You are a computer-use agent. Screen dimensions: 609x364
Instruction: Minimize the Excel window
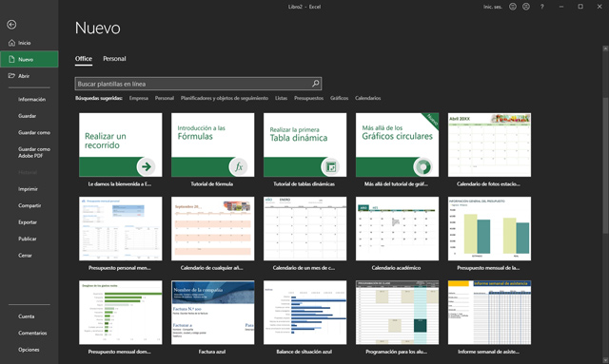(561, 7)
